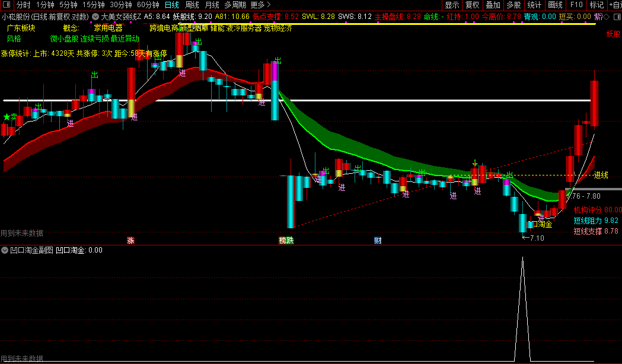Viewport: 622px width, 364px height.
Task: Click the 储能 concept label
Action: pos(217,28)
